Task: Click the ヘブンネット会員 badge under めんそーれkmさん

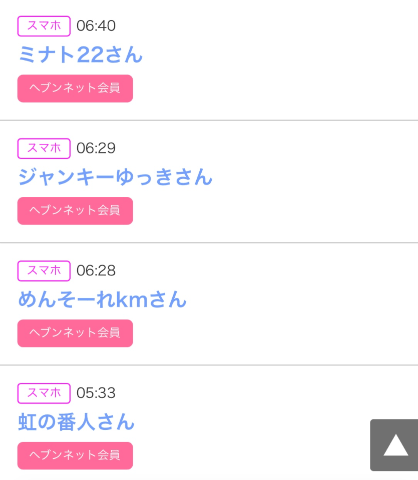Action: [75, 333]
